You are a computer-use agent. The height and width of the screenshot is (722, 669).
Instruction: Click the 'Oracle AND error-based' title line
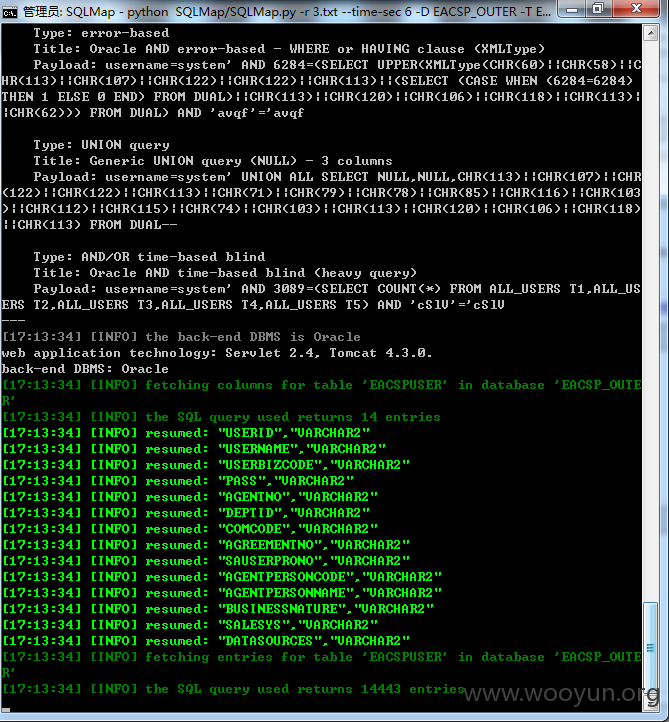coord(289,49)
